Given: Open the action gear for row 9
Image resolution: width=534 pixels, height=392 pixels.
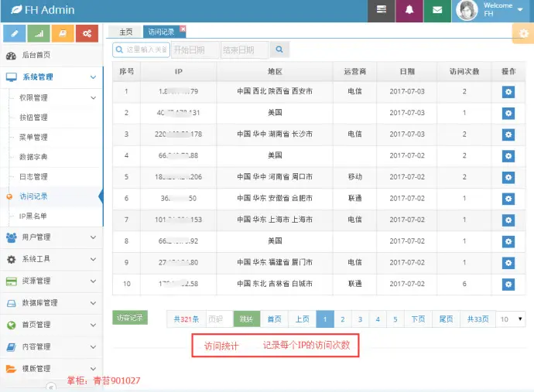Looking at the screenshot, I should (508, 263).
